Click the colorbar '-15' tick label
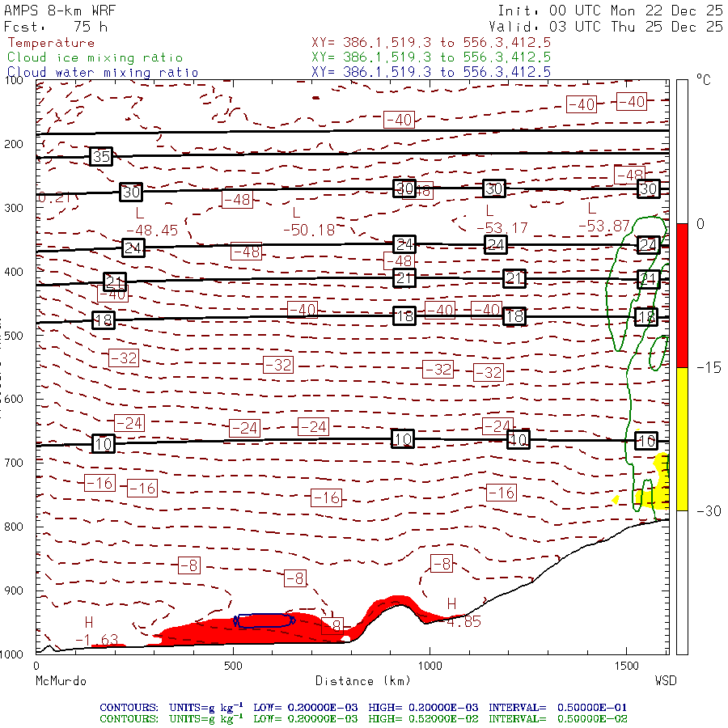The image size is (728, 728). [709, 368]
